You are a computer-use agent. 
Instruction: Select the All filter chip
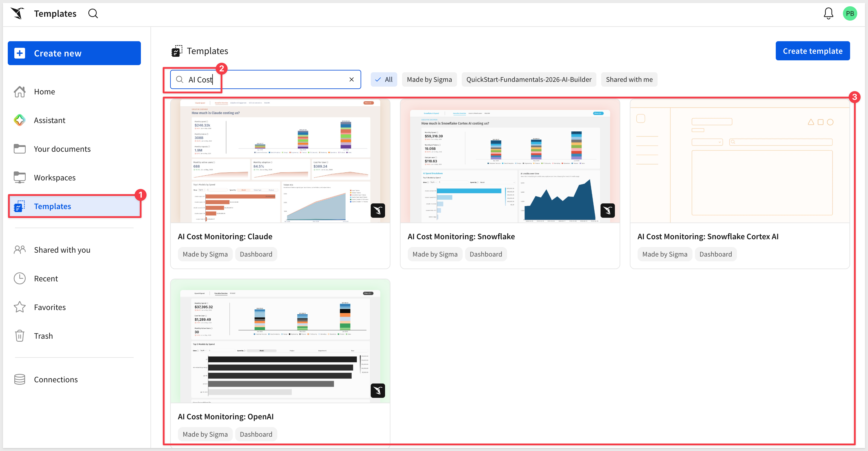pos(384,79)
